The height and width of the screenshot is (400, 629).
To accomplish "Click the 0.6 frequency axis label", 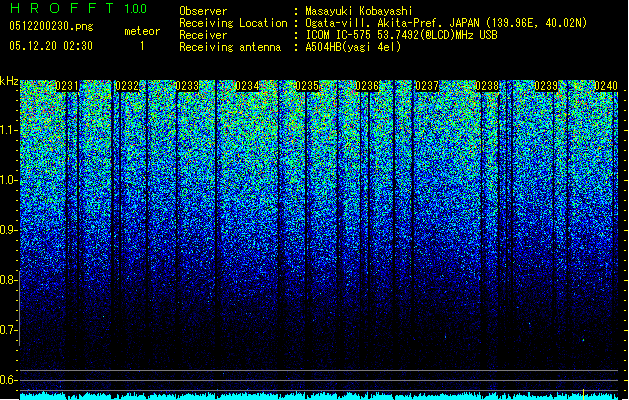I will click(x=9, y=380).
